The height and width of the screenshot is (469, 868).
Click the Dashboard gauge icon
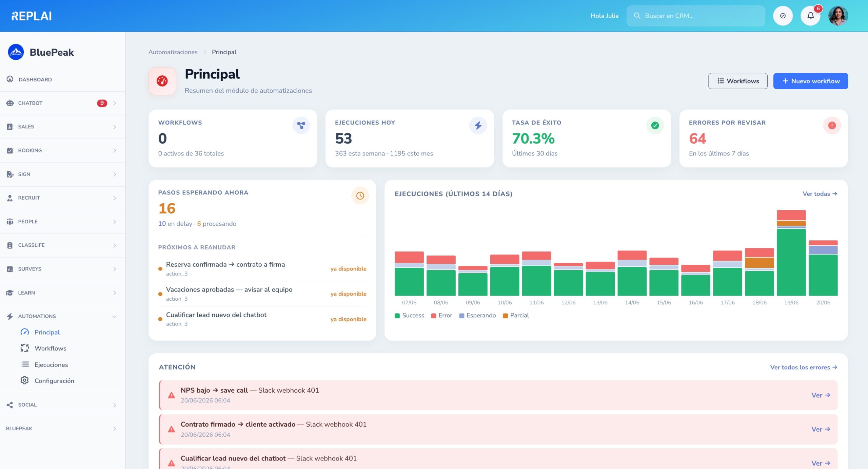(10, 79)
